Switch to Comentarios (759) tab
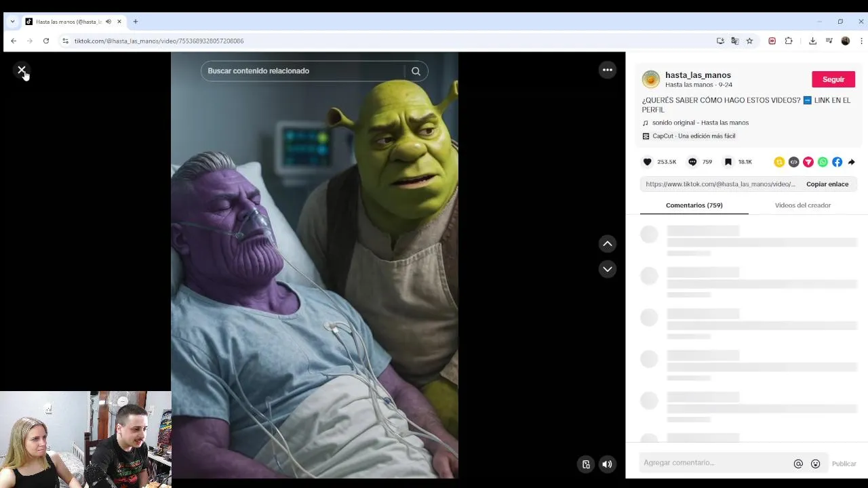 tap(694, 205)
